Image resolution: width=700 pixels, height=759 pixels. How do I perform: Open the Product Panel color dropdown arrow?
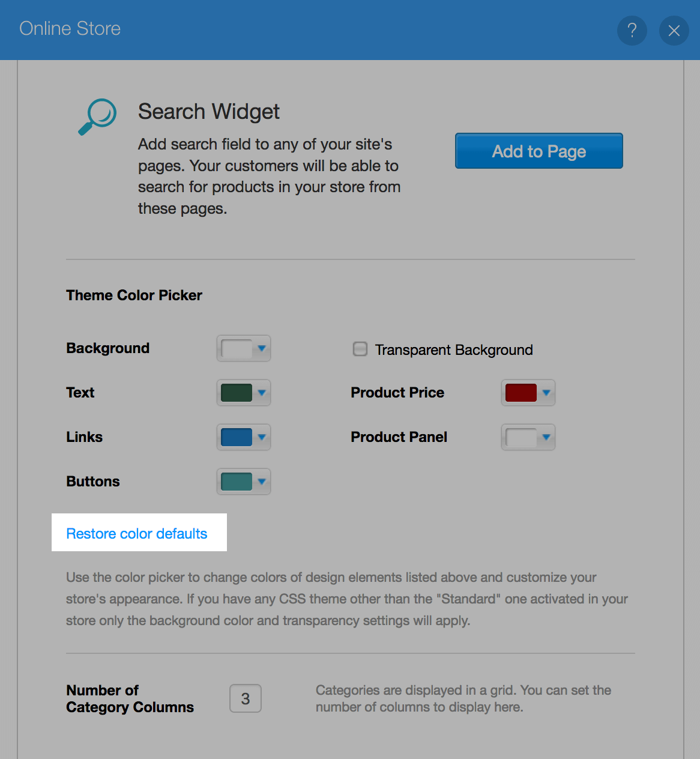click(546, 437)
